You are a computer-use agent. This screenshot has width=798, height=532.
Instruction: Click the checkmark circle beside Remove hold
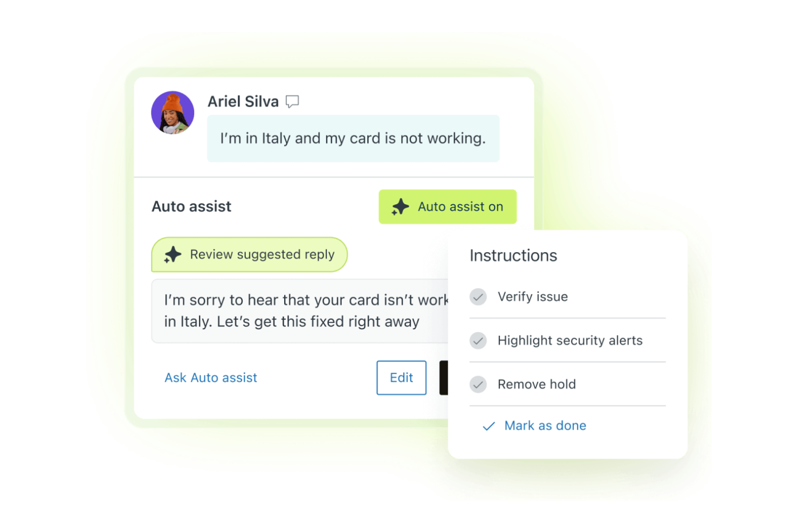click(x=478, y=384)
